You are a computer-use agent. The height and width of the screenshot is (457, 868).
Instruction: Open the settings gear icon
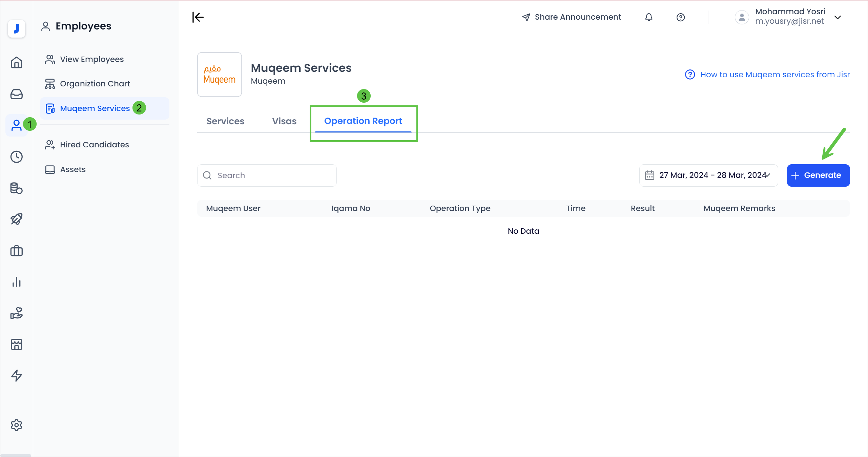(x=16, y=425)
